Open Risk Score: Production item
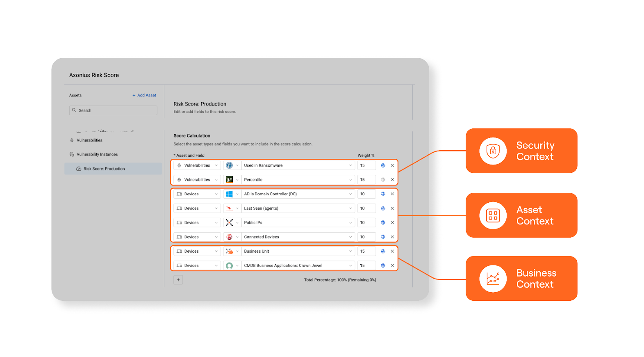The height and width of the screenshot is (357, 644). [x=113, y=169]
